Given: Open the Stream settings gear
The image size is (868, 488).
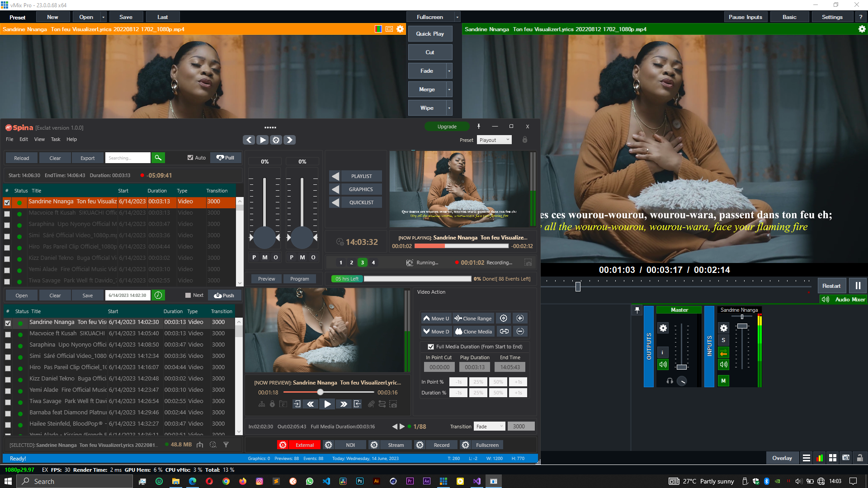Looking at the screenshot, I should (x=374, y=445).
